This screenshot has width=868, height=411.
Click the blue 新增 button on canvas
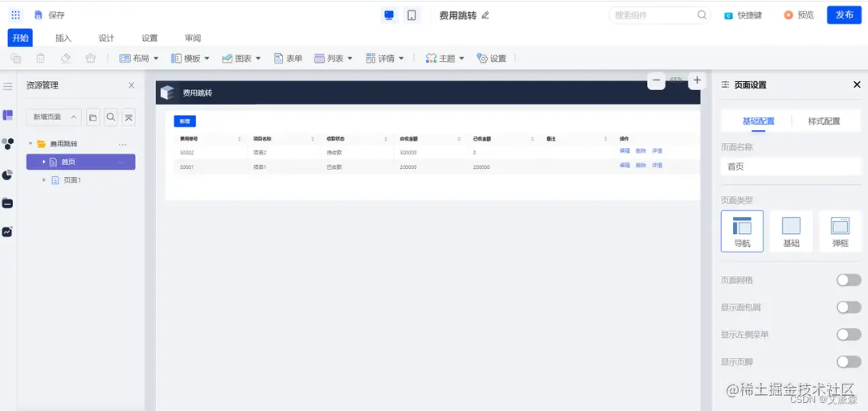(185, 121)
